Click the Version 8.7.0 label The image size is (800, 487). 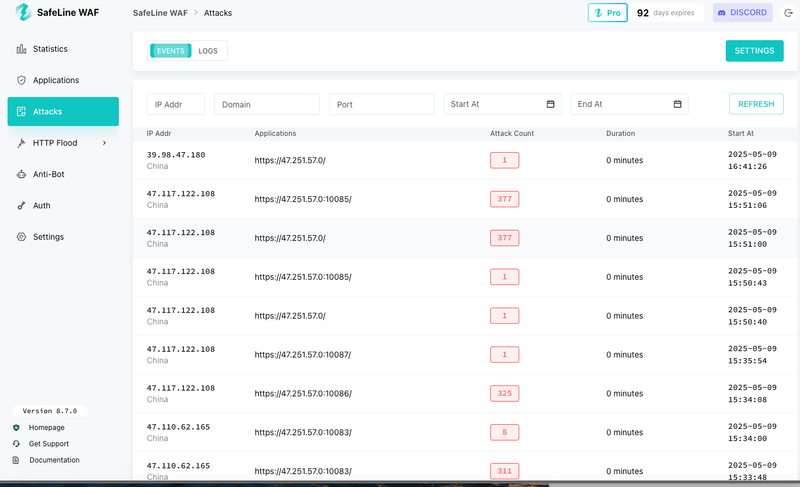(49, 411)
